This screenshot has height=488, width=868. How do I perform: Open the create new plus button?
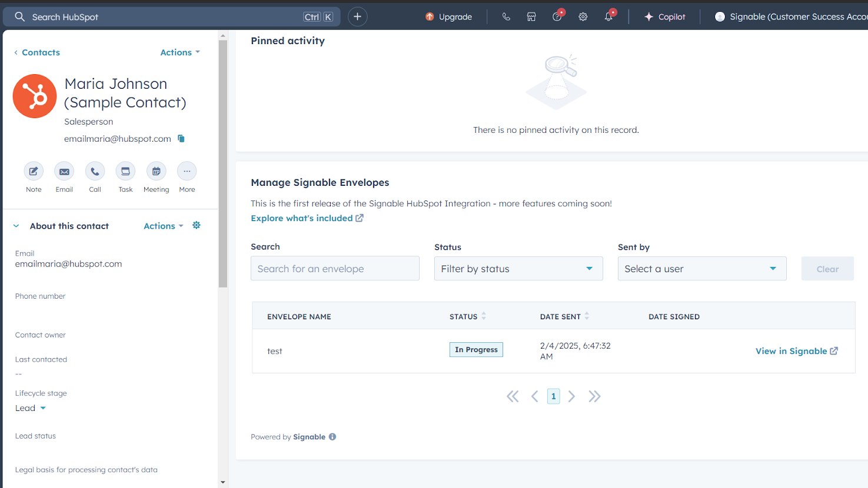(357, 16)
